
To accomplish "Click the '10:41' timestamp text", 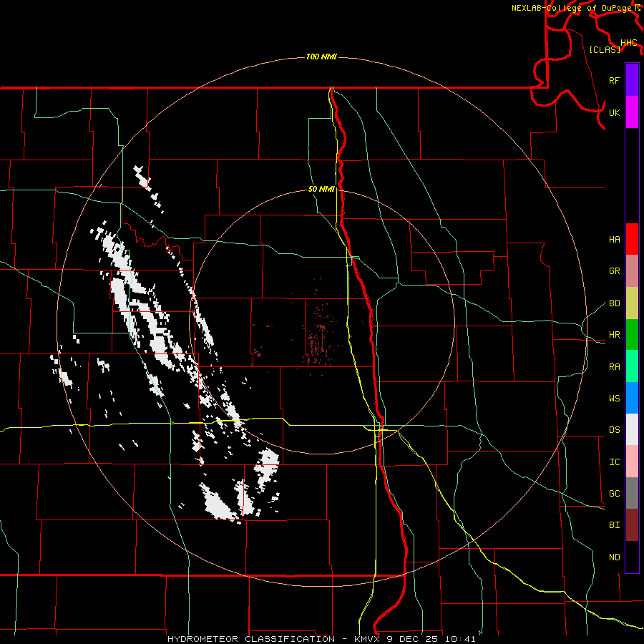I will click(x=460, y=639).
